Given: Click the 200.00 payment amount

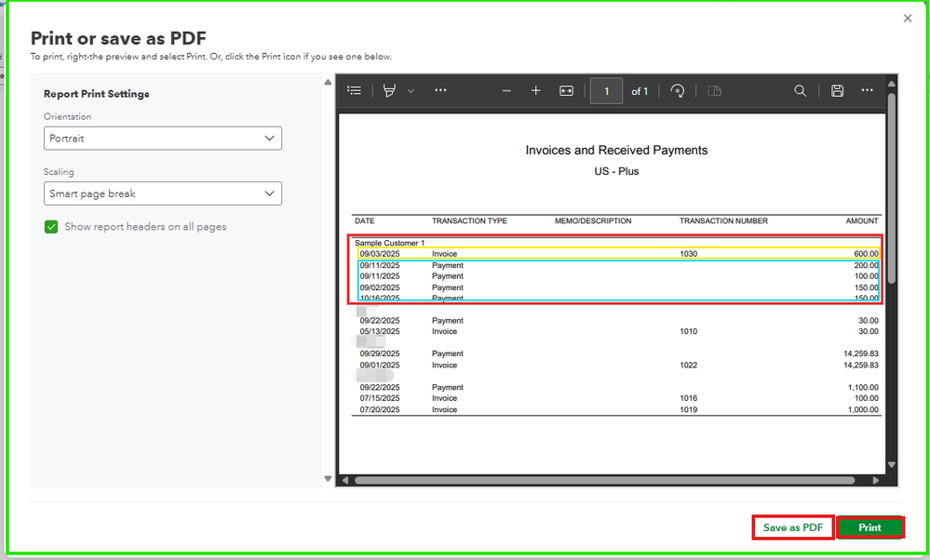Looking at the screenshot, I should pos(866,265).
